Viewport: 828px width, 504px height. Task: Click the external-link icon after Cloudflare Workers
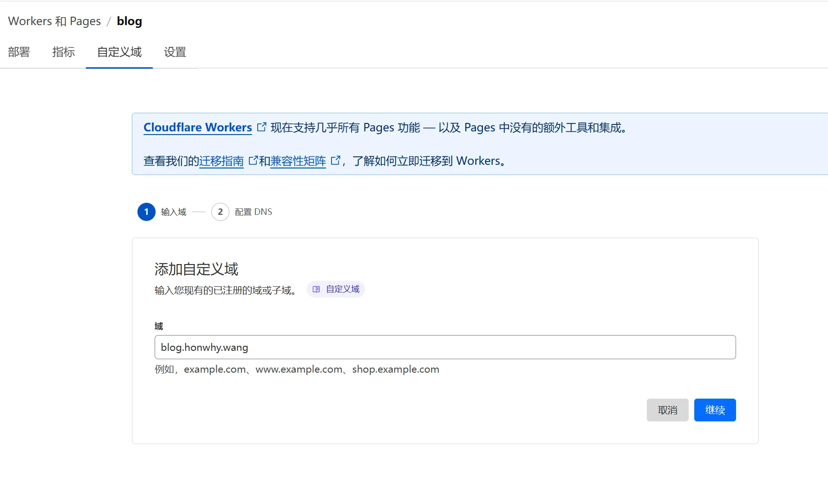(x=262, y=127)
